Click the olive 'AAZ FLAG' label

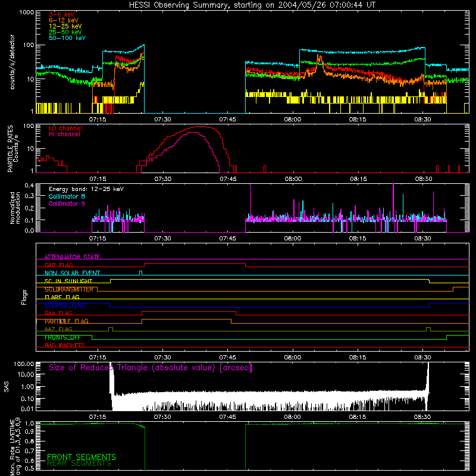coord(58,329)
